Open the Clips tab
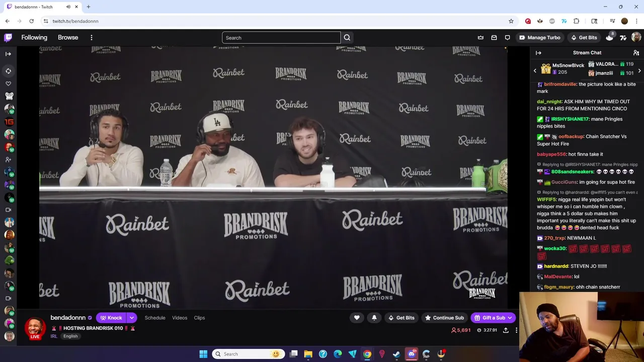The image size is (644, 362). (199, 318)
